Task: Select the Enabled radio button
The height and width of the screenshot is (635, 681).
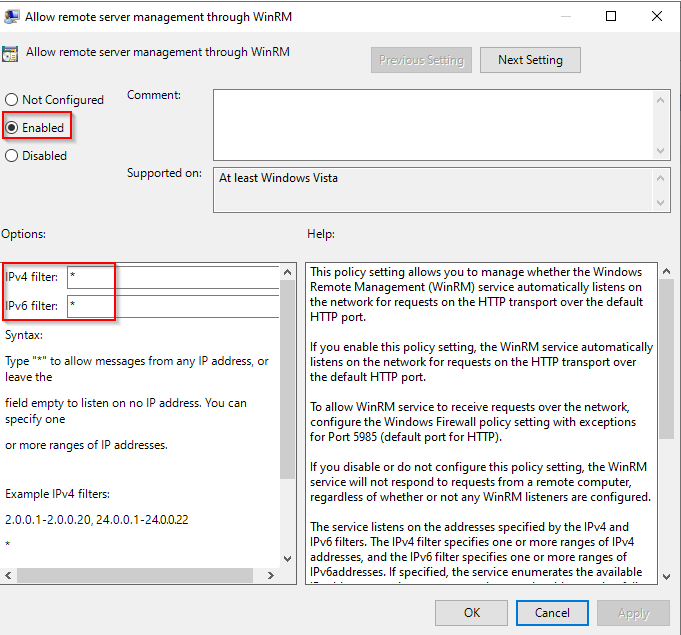Action: point(12,128)
